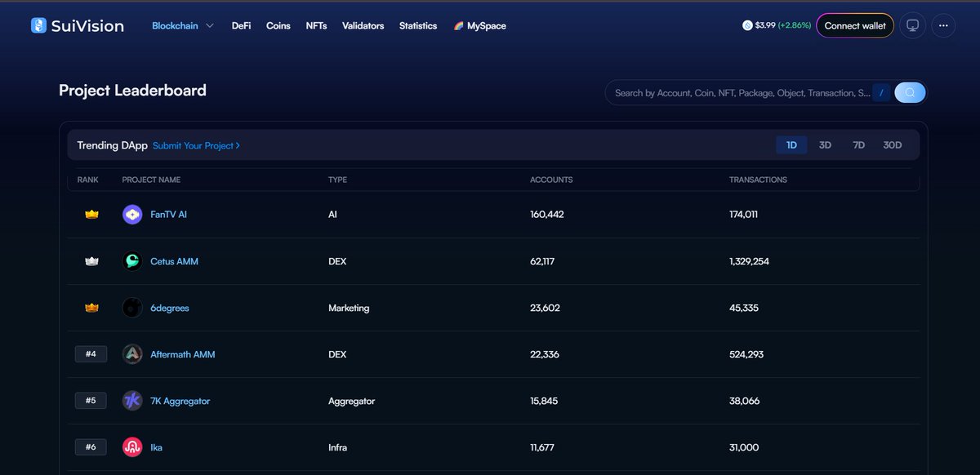This screenshot has height=475, width=980.
Task: Click the Marketing type cell
Action: coord(349,308)
